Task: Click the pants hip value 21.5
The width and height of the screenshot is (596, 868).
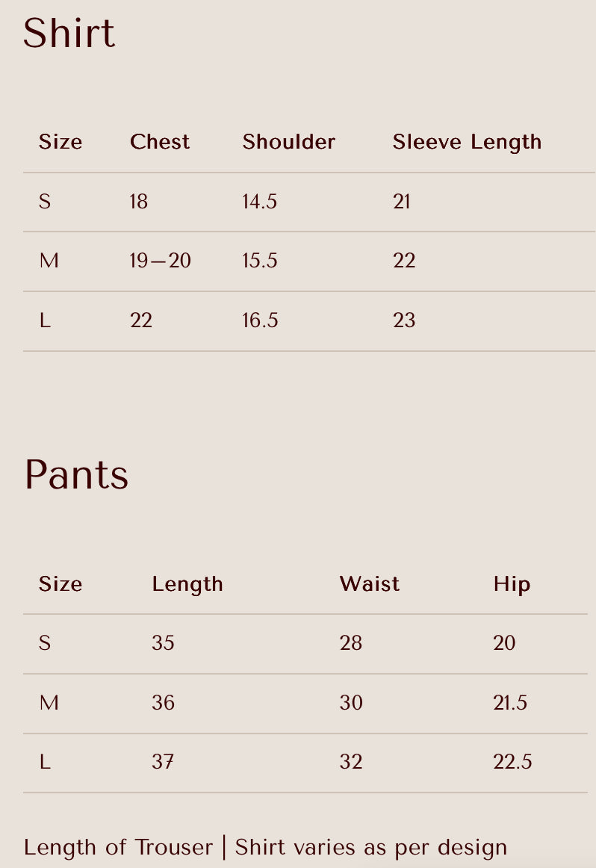Action: pyautogui.click(x=510, y=702)
